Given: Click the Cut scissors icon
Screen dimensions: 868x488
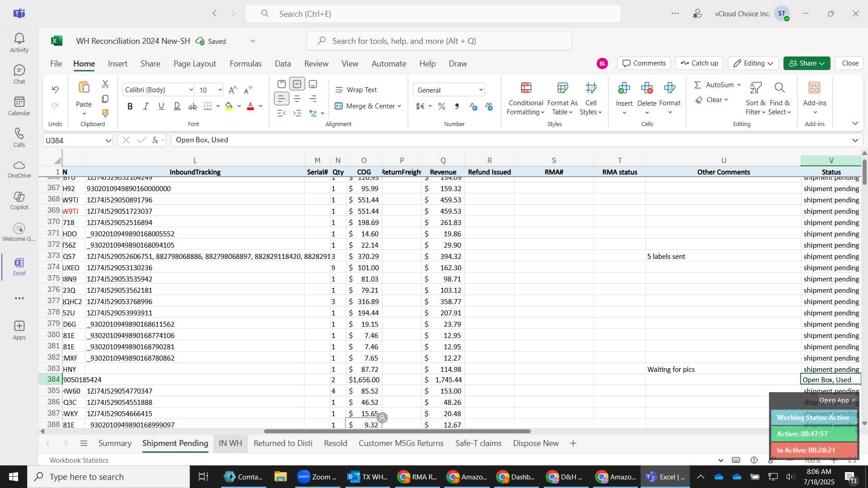Looking at the screenshot, I should tap(105, 84).
